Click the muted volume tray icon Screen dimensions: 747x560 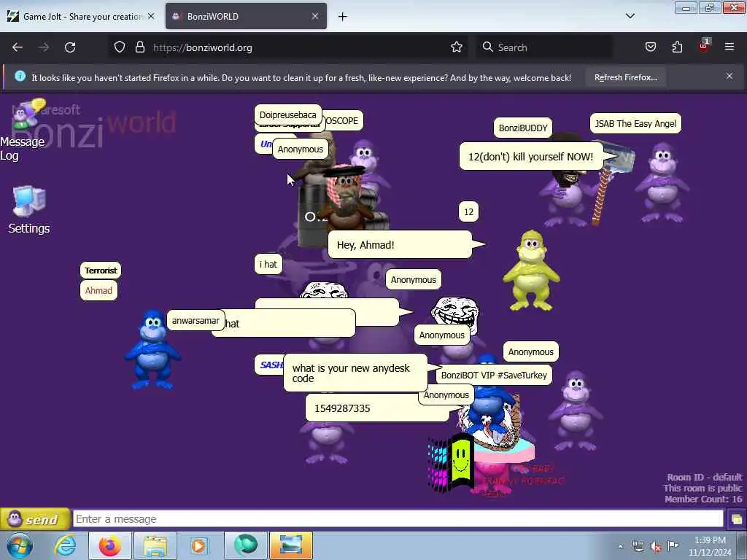tap(656, 547)
